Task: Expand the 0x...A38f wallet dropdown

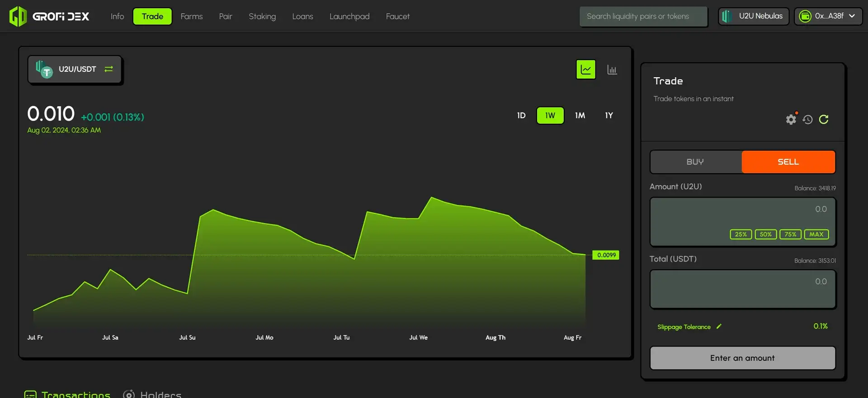Action: pos(828,16)
